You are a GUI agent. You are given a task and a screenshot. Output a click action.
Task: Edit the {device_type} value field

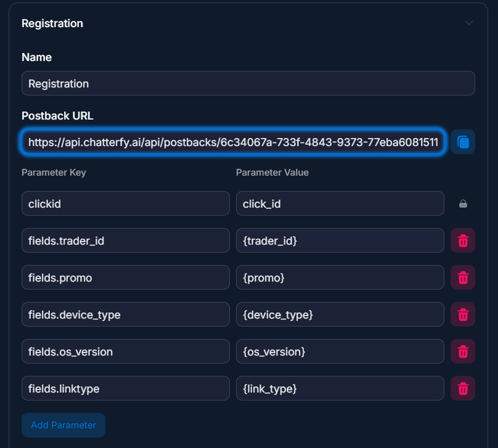340,315
